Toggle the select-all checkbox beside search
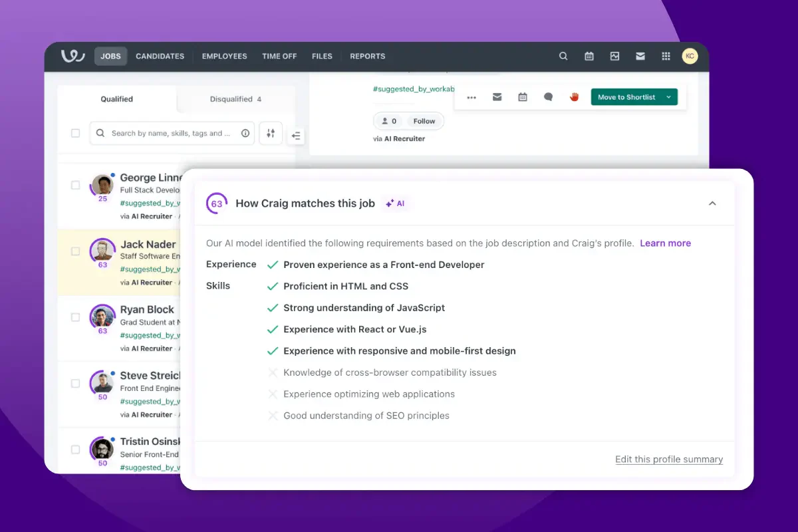The image size is (798, 532). coord(75,133)
